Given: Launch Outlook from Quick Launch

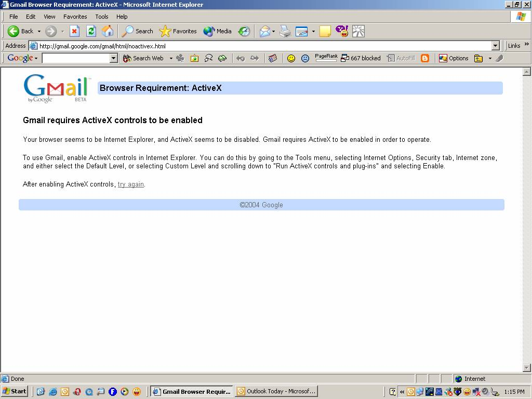Looking at the screenshot, I should click(x=64, y=392).
